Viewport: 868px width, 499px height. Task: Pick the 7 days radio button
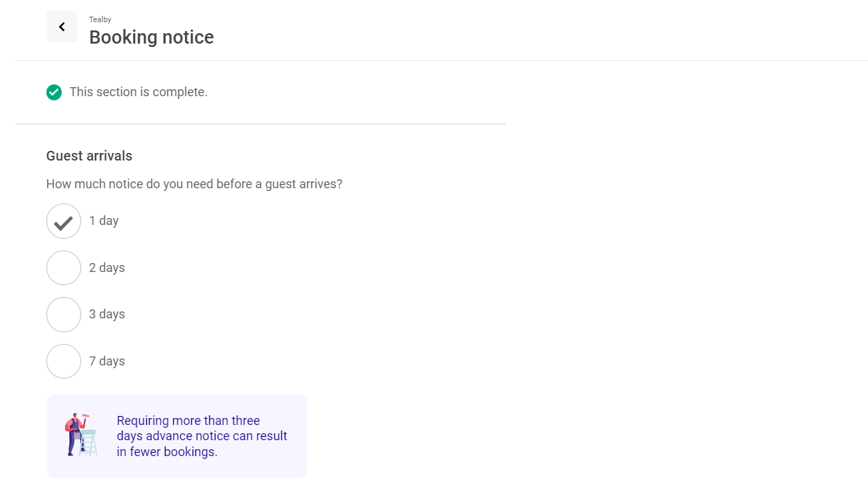pyautogui.click(x=64, y=361)
